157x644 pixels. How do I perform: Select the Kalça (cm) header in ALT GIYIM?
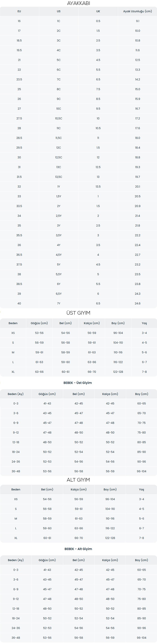tap(79, 490)
